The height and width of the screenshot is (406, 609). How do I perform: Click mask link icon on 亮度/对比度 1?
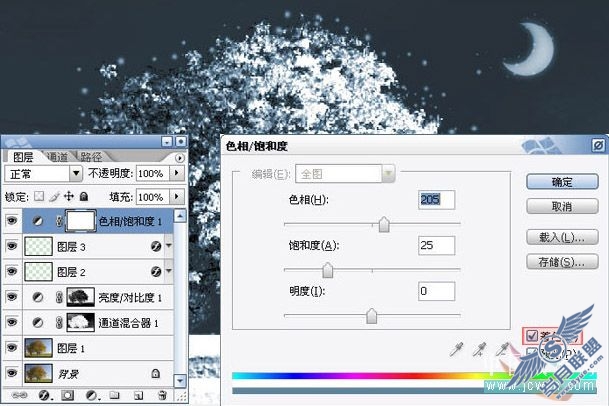coord(59,297)
